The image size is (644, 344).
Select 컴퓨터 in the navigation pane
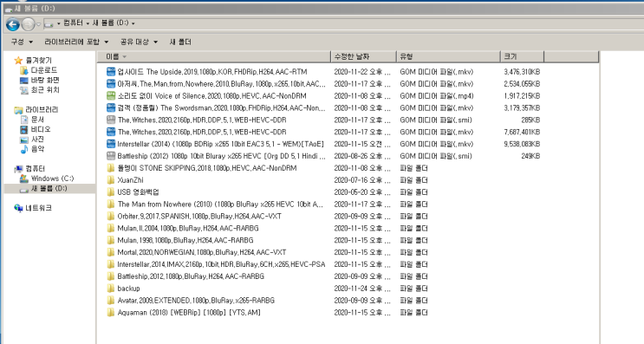pos(36,169)
